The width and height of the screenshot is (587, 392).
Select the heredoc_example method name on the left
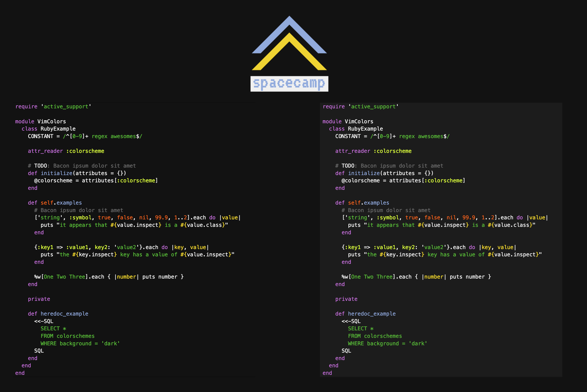pyautogui.click(x=64, y=314)
